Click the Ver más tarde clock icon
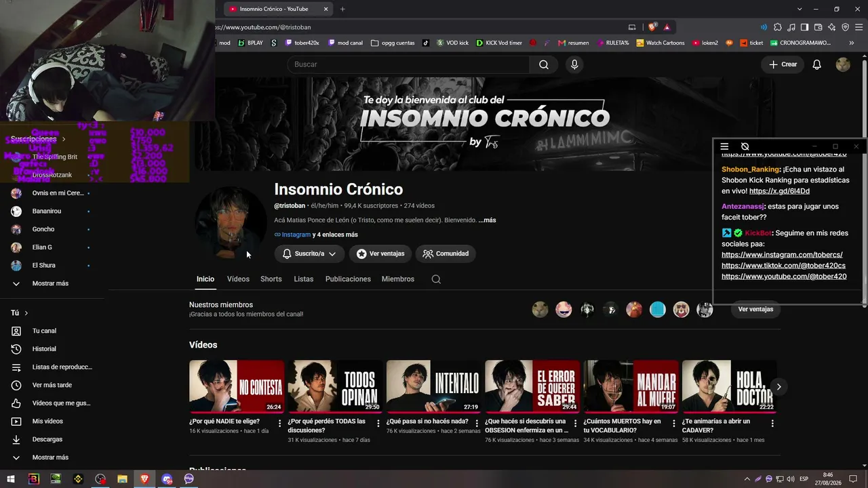This screenshot has width=868, height=488. pyautogui.click(x=16, y=385)
